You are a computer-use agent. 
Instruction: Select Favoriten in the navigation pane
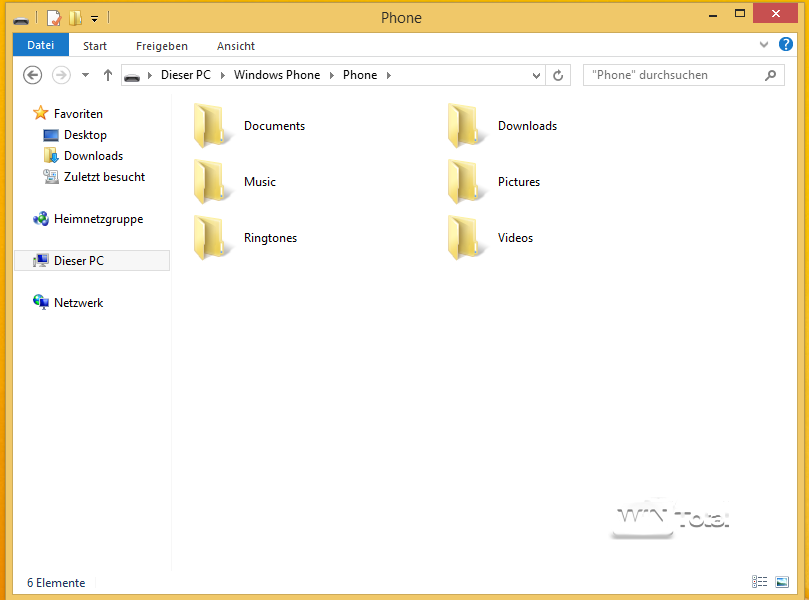click(x=78, y=113)
